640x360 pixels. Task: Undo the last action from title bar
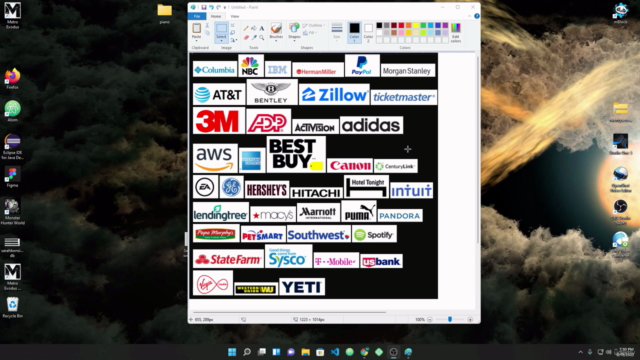click(211, 7)
